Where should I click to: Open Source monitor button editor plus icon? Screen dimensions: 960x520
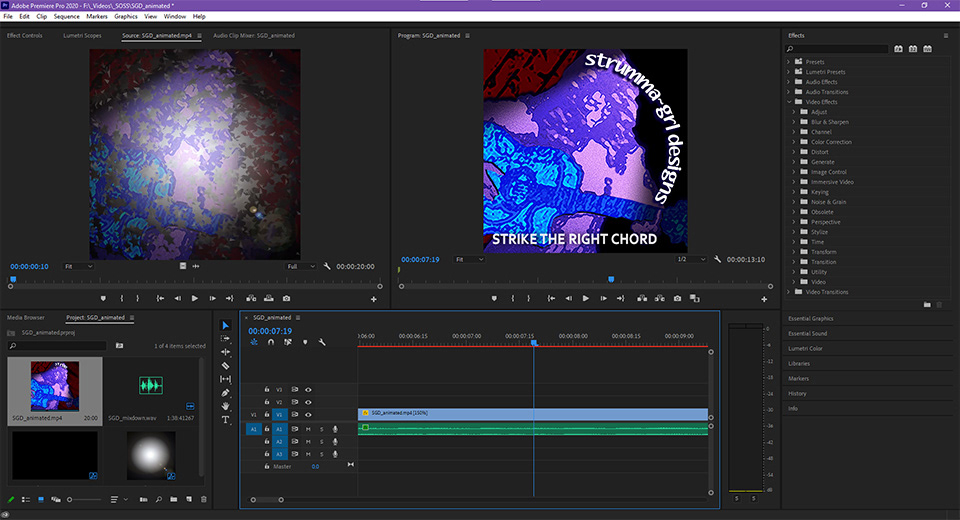[373, 299]
